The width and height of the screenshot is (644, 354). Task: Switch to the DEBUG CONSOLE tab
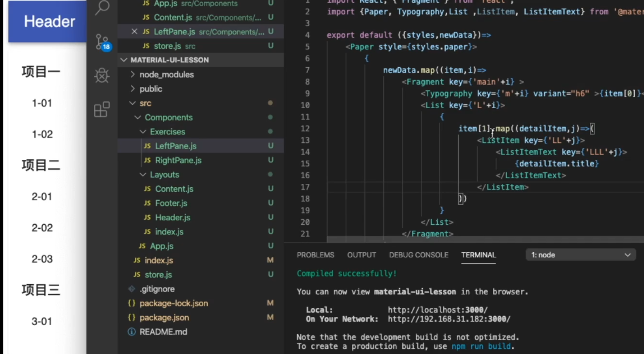click(418, 254)
